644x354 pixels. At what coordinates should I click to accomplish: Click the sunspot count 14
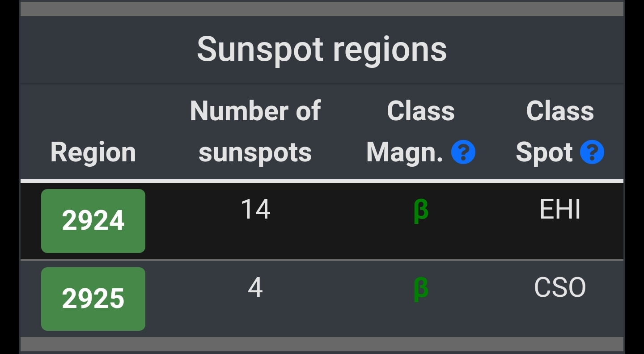(255, 209)
